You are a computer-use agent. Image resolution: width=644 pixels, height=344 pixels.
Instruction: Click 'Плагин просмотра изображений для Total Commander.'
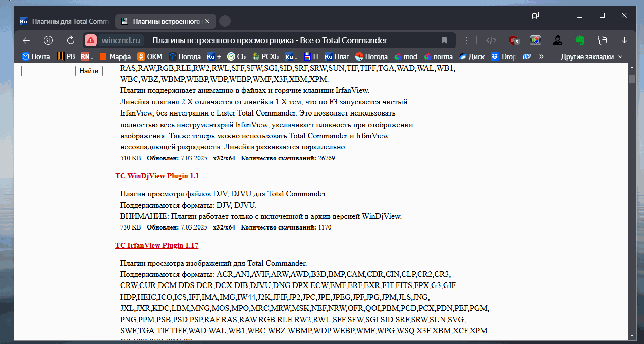pos(213,263)
